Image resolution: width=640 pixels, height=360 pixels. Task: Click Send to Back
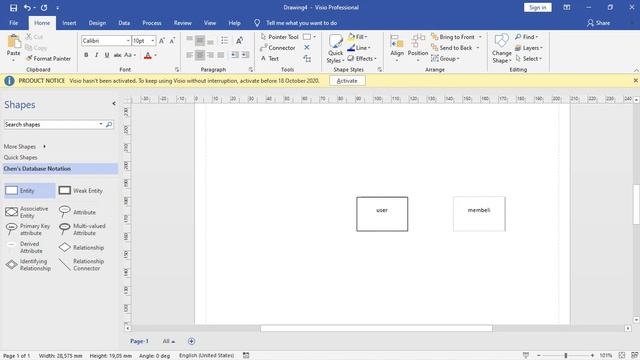(451, 48)
